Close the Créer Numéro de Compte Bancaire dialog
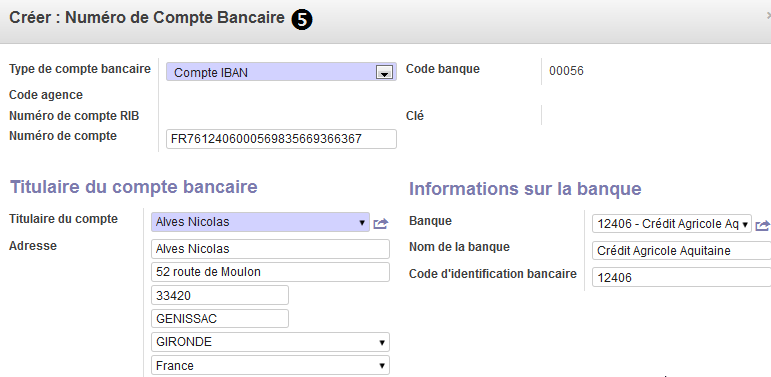 (769, 16)
